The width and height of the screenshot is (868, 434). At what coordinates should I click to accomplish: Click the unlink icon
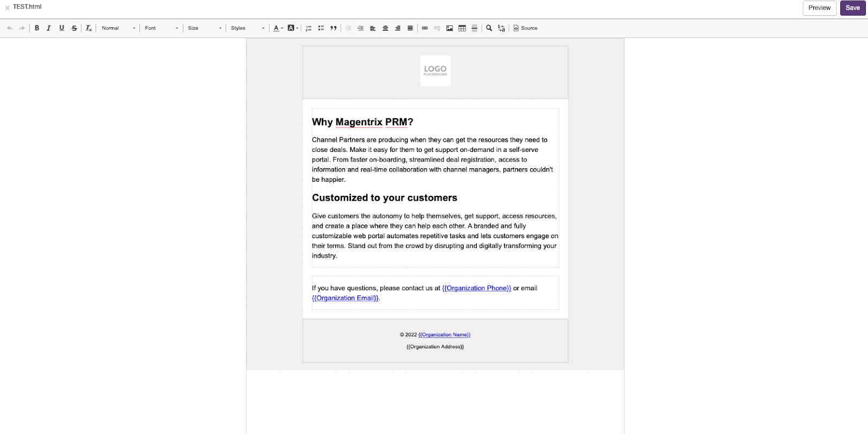point(437,28)
